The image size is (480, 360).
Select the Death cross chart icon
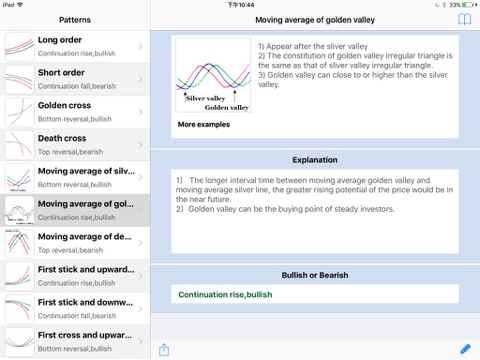coord(20,145)
